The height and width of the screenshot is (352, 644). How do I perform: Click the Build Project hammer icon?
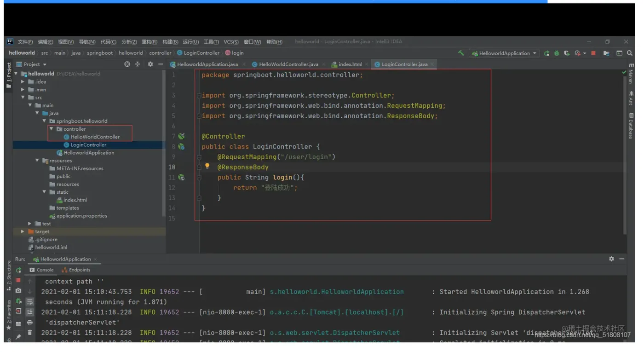pyautogui.click(x=461, y=53)
